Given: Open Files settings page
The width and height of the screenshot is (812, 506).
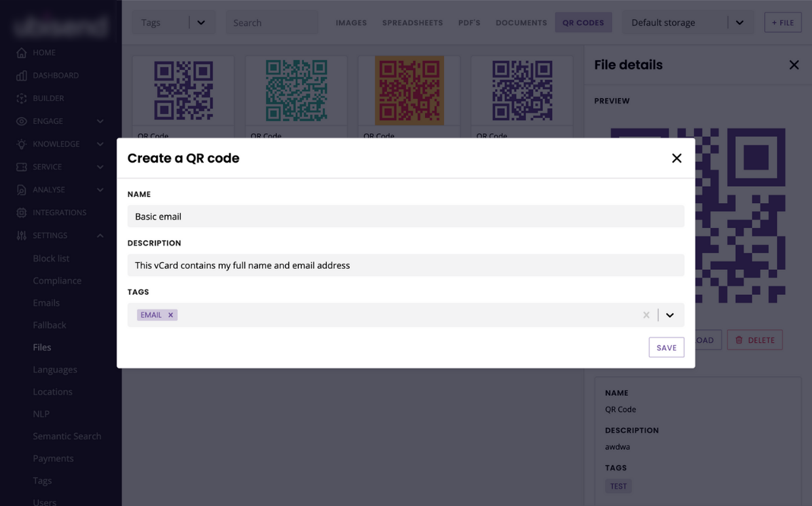Looking at the screenshot, I should click(x=42, y=347).
